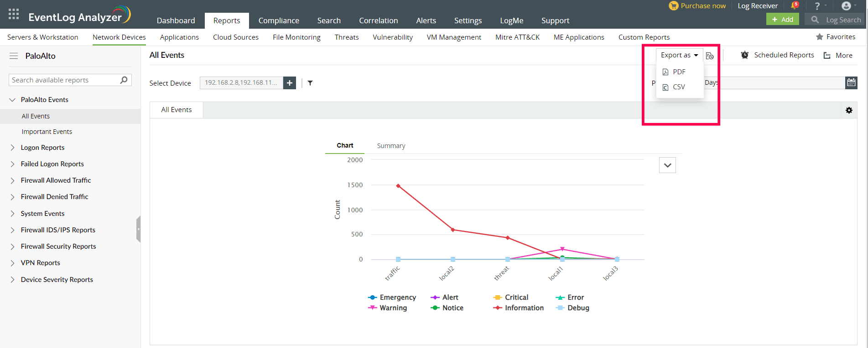
Task: Collapse the PaloAlto Events group
Action: pos(12,100)
